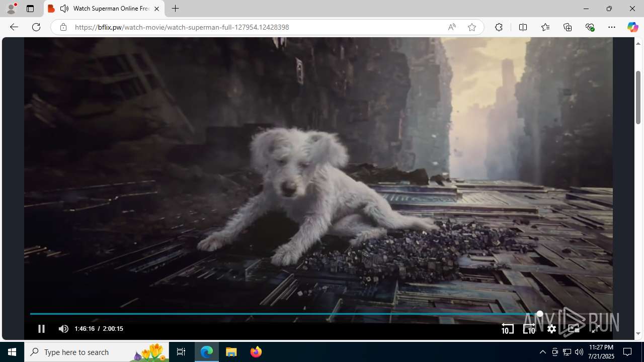The height and width of the screenshot is (362, 644).
Task: Open Collections panel
Action: tap(568, 27)
